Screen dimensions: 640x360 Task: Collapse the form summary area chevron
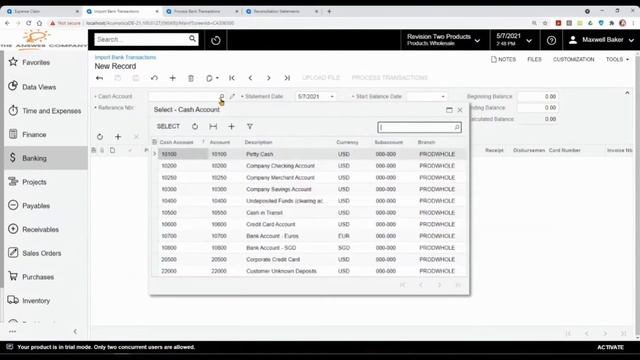click(x=627, y=93)
